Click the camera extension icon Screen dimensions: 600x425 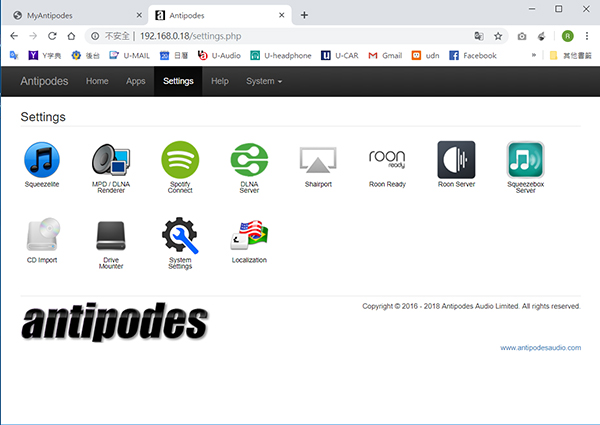(x=522, y=36)
